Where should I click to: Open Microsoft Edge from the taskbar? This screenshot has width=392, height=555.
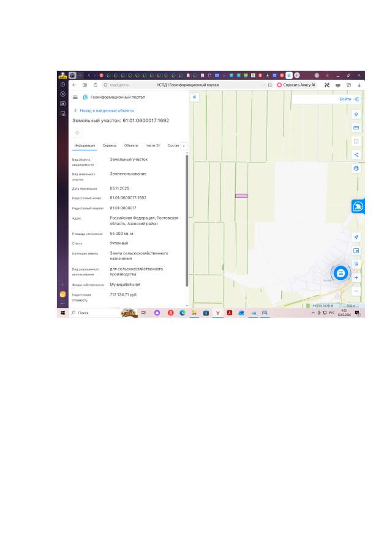tap(183, 313)
